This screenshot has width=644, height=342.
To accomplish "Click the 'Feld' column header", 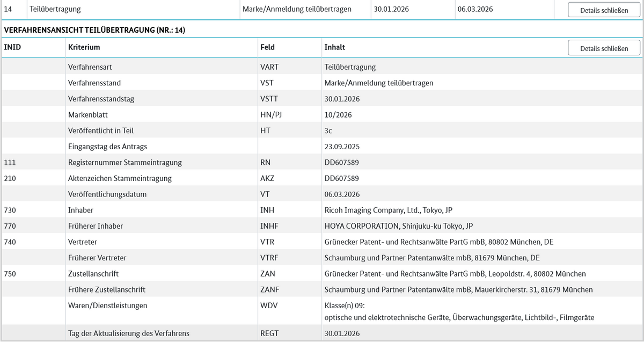I will point(267,47).
